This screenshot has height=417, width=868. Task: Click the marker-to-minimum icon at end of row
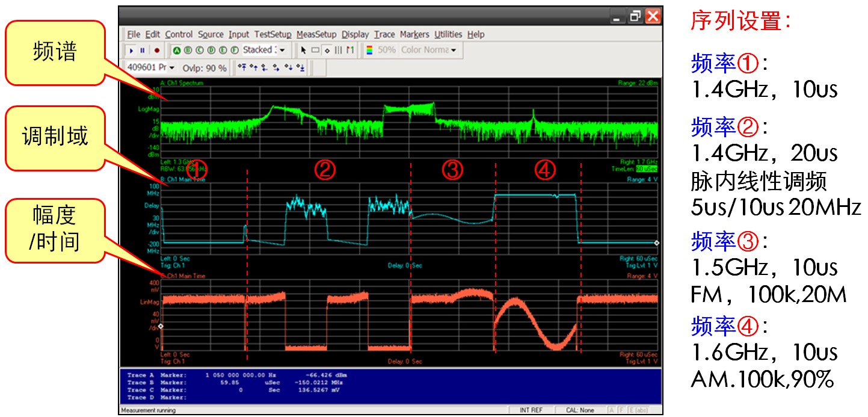click(301, 68)
